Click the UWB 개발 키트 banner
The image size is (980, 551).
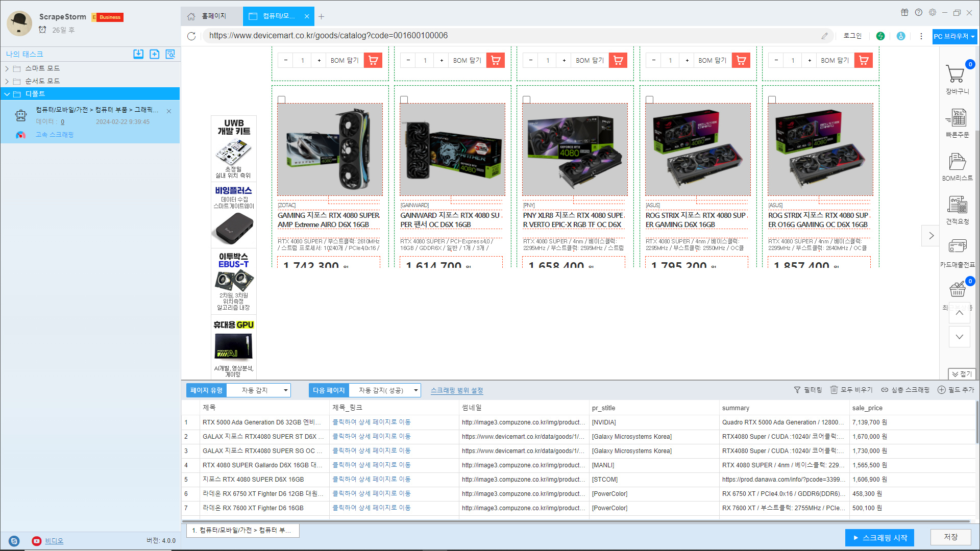click(234, 148)
